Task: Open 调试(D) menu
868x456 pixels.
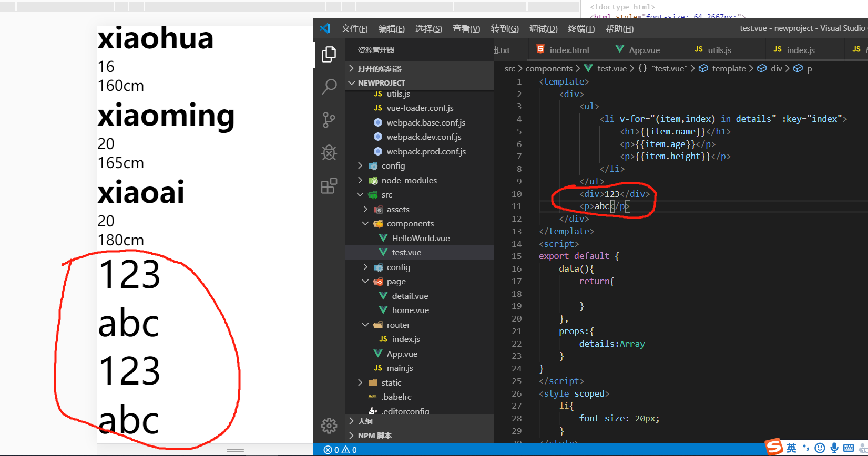Action: coord(544,28)
